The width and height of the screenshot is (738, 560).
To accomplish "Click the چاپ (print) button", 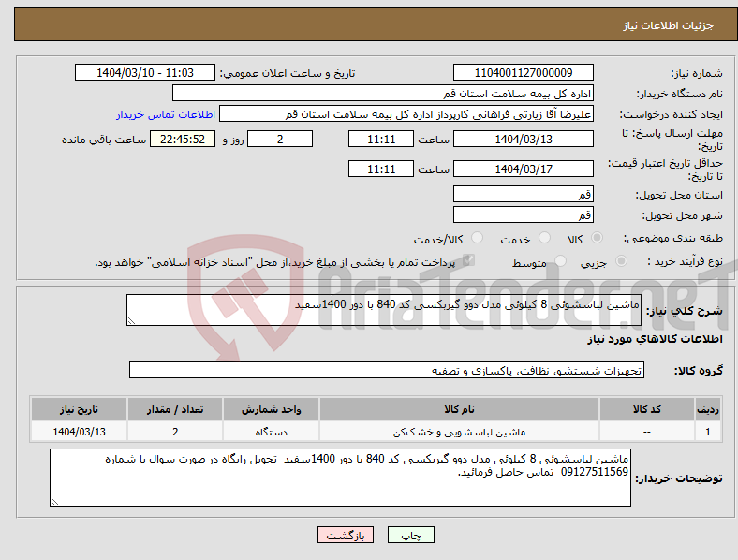I will click(x=410, y=535).
